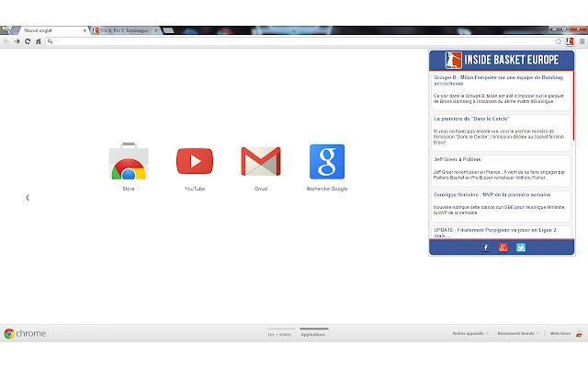Select the Applications section tab
This screenshot has width=588, height=368.
point(313,334)
